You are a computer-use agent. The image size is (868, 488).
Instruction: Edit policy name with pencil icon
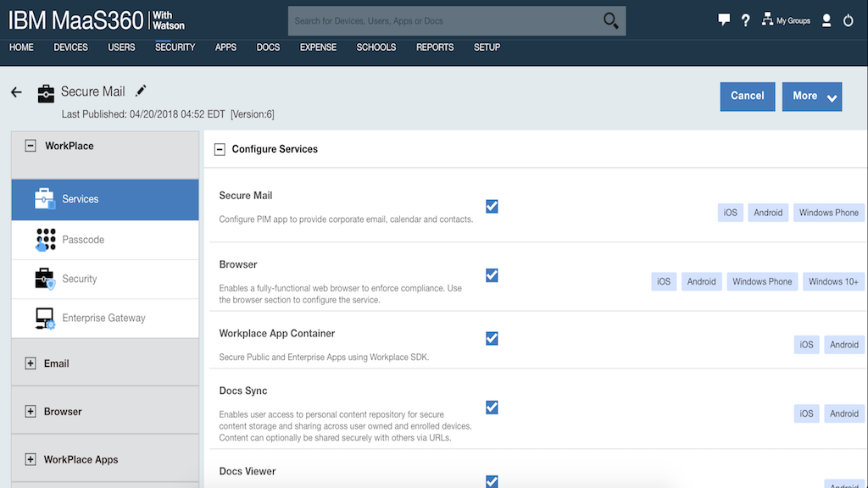pyautogui.click(x=141, y=91)
